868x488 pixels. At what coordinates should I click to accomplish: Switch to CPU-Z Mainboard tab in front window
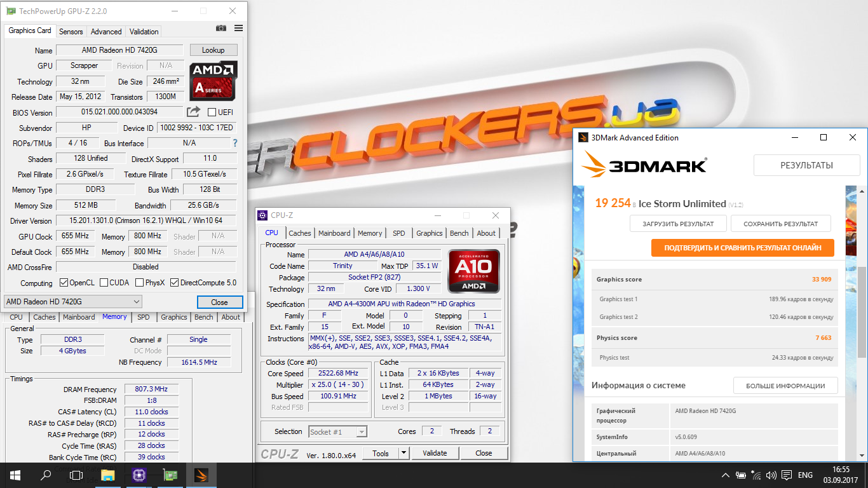(x=334, y=233)
